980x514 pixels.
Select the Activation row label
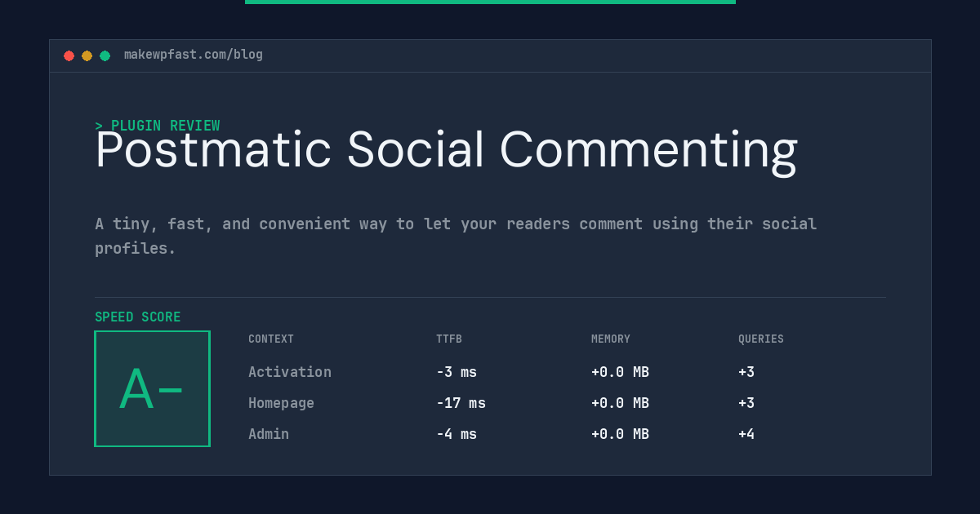[290, 372]
